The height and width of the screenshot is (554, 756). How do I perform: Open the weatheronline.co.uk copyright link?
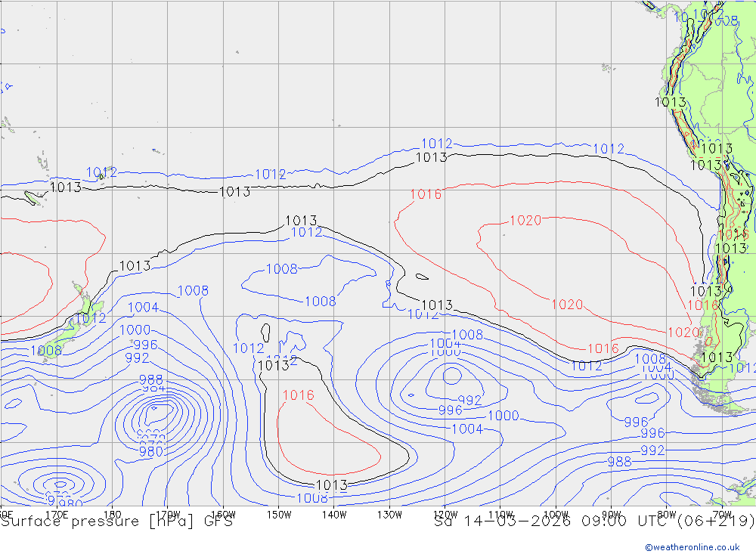point(692,547)
